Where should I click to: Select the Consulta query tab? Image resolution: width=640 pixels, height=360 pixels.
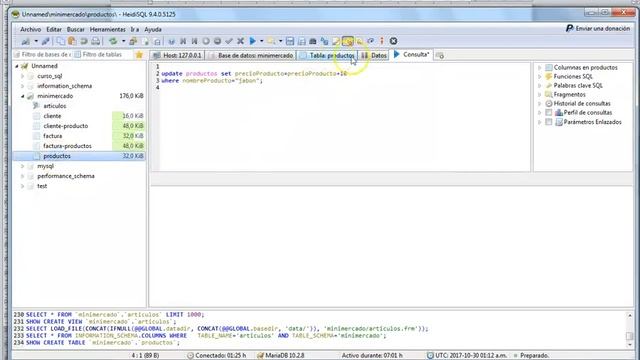411,54
